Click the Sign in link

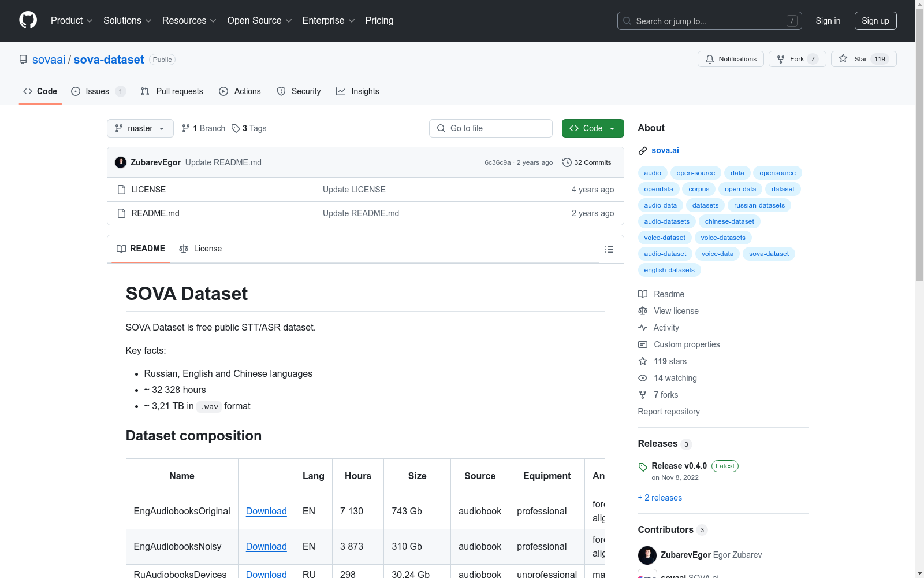click(x=828, y=21)
